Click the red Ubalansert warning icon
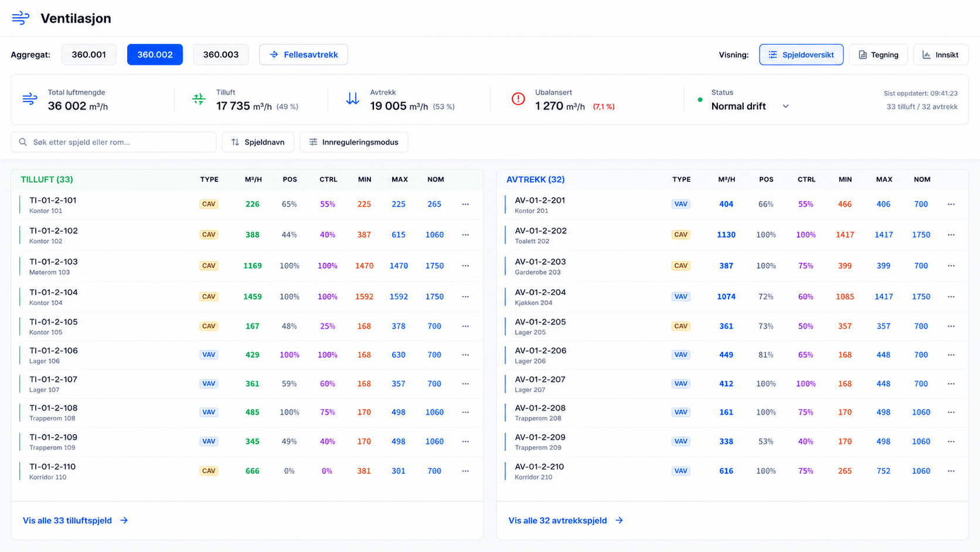This screenshot has height=552, width=980. click(x=518, y=99)
